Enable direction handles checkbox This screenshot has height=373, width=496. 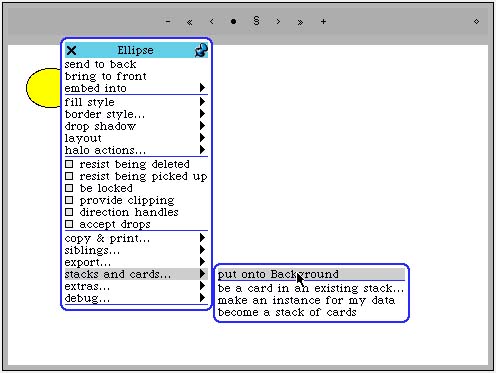pyautogui.click(x=69, y=212)
